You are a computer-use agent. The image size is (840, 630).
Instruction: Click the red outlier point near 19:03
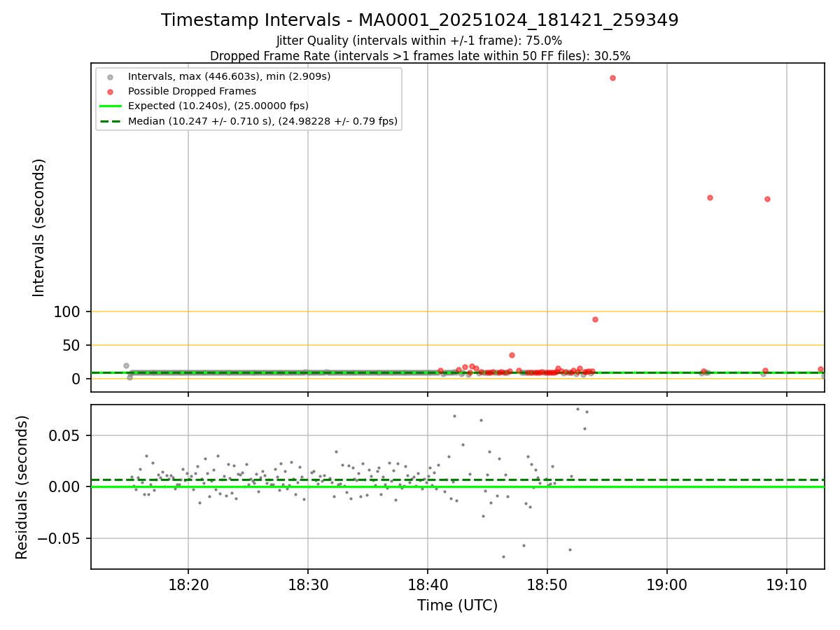point(710,197)
